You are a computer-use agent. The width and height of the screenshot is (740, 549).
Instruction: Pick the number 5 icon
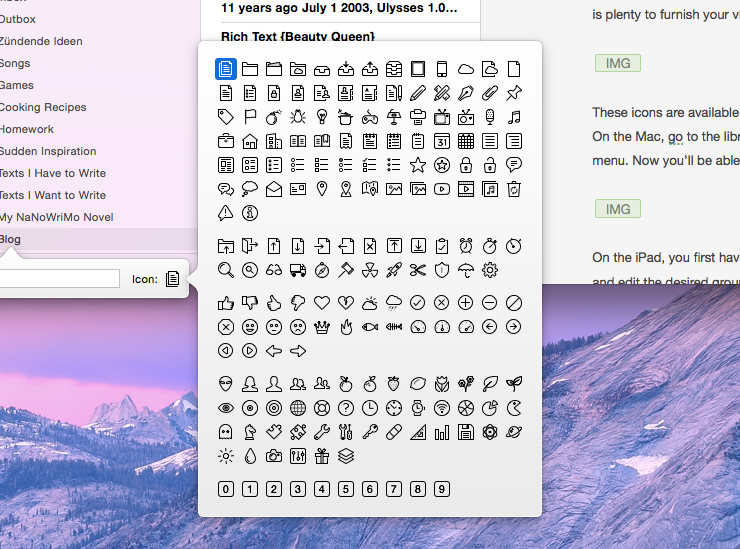click(x=346, y=489)
